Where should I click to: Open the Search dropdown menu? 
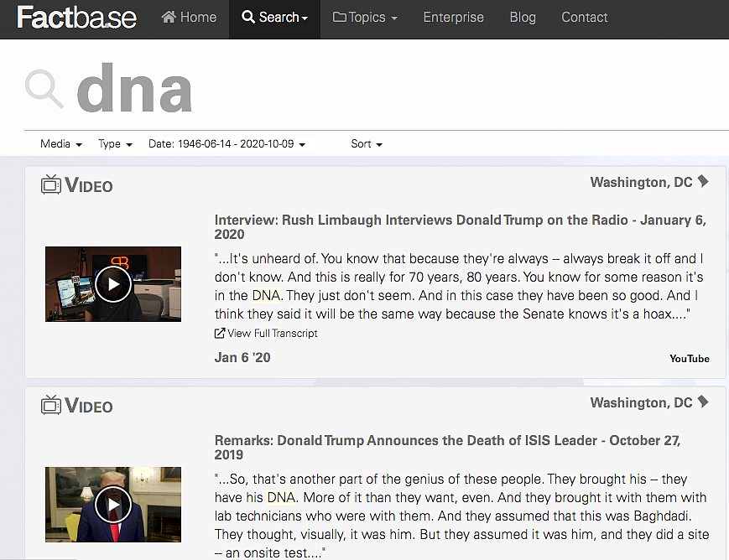click(275, 18)
